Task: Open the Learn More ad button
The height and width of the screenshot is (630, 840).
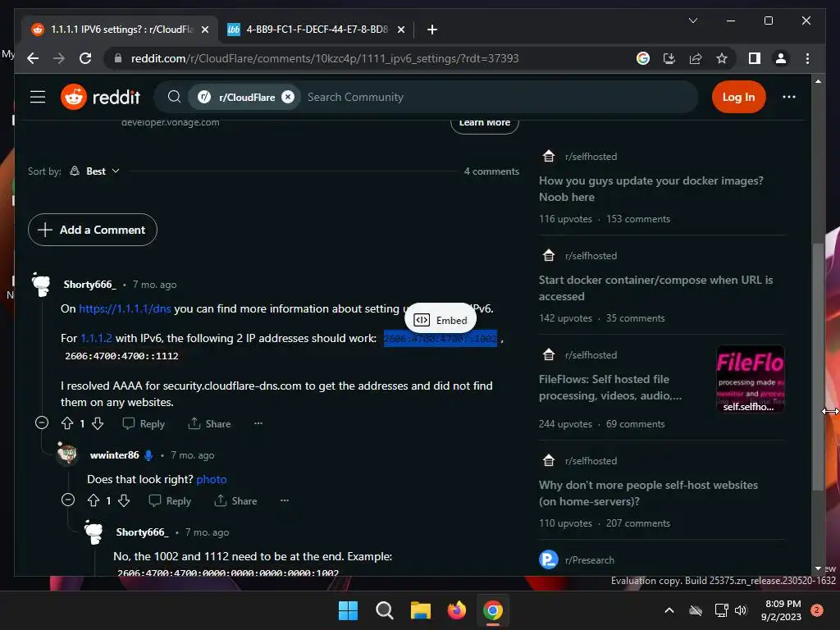Action: pos(484,123)
